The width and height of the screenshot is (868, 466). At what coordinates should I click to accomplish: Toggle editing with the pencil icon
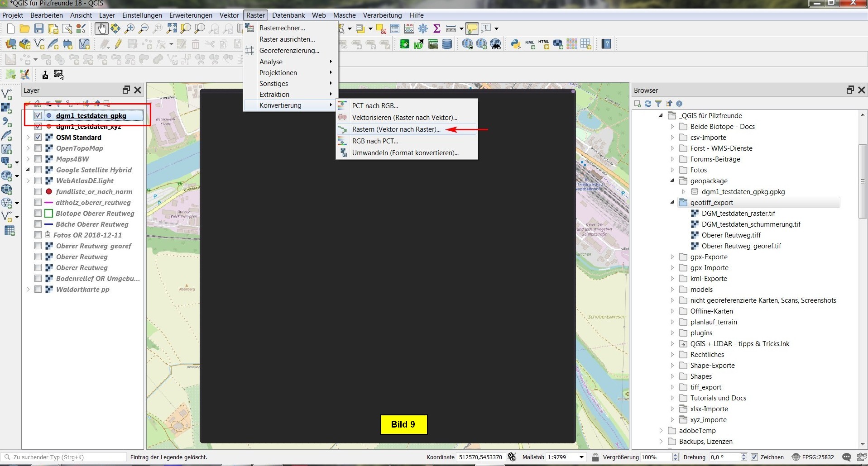point(118,44)
